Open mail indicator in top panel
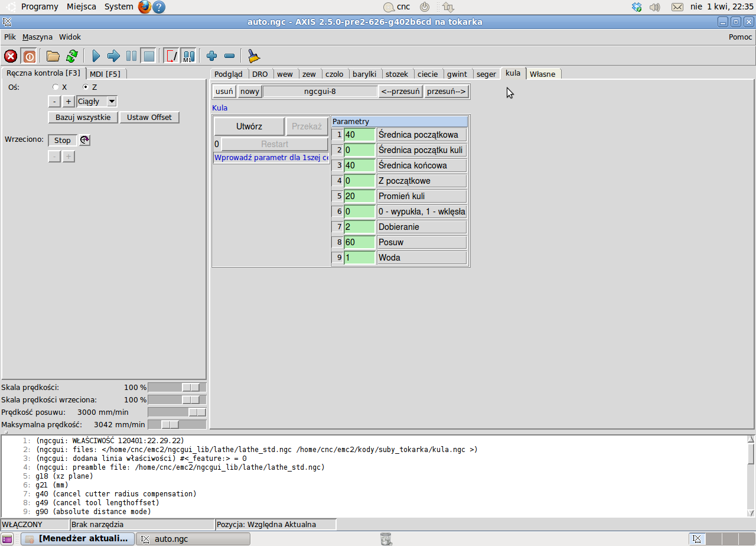This screenshot has height=546, width=756. (677, 7)
